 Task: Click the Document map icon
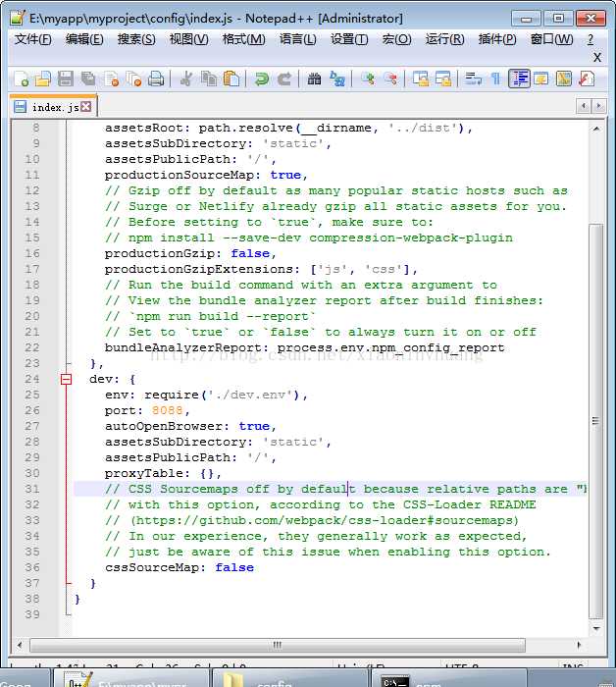tap(564, 79)
